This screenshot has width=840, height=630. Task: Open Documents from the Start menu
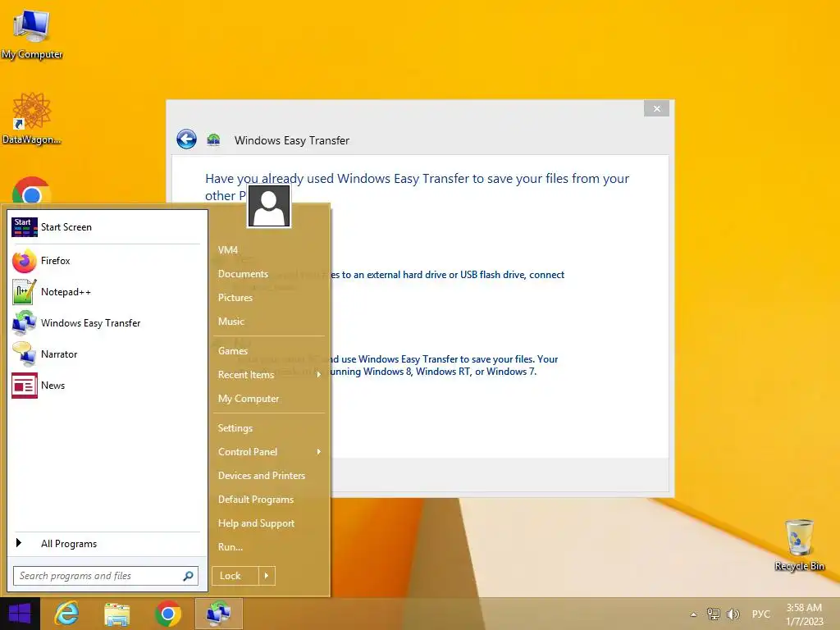[243, 274]
